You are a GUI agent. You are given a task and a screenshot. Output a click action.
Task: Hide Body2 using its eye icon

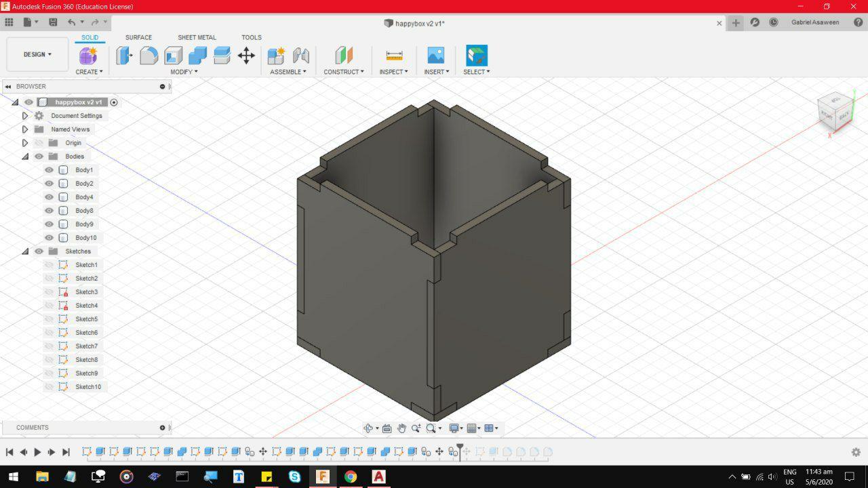coord(49,184)
